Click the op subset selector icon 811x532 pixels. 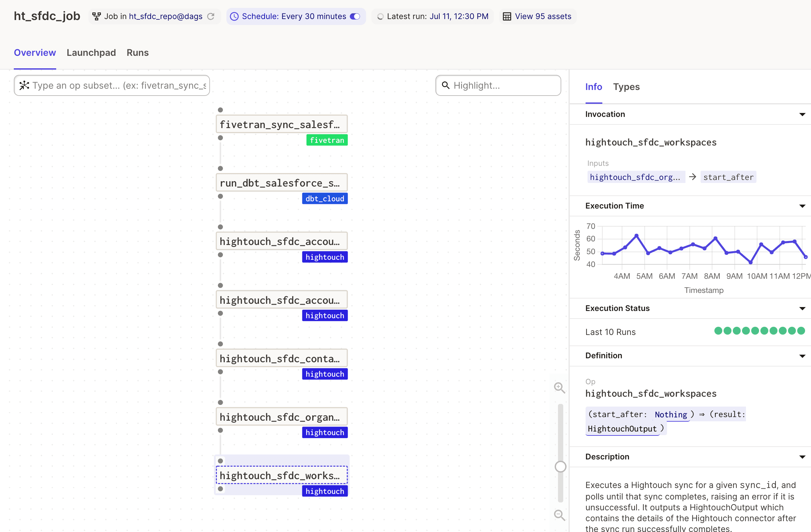[x=24, y=85]
